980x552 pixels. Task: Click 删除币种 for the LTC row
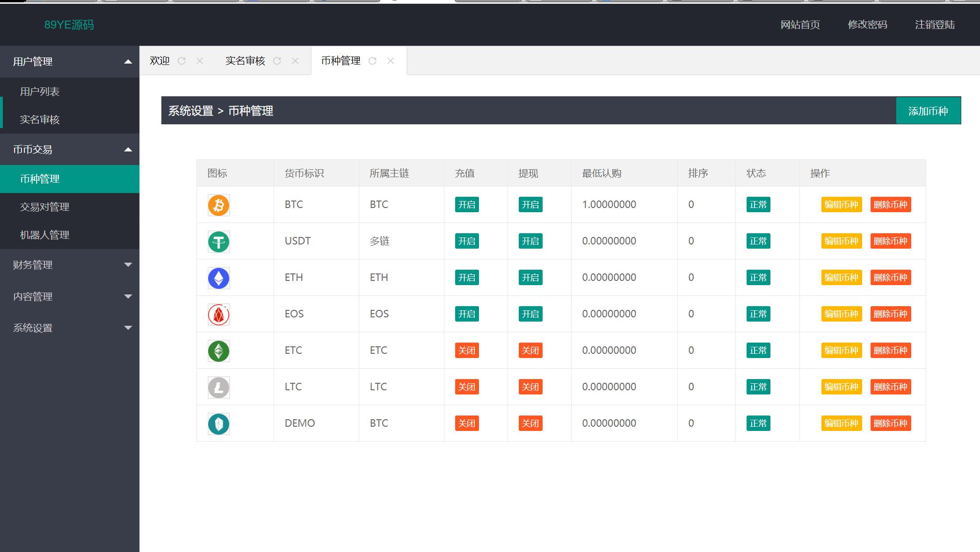point(890,387)
